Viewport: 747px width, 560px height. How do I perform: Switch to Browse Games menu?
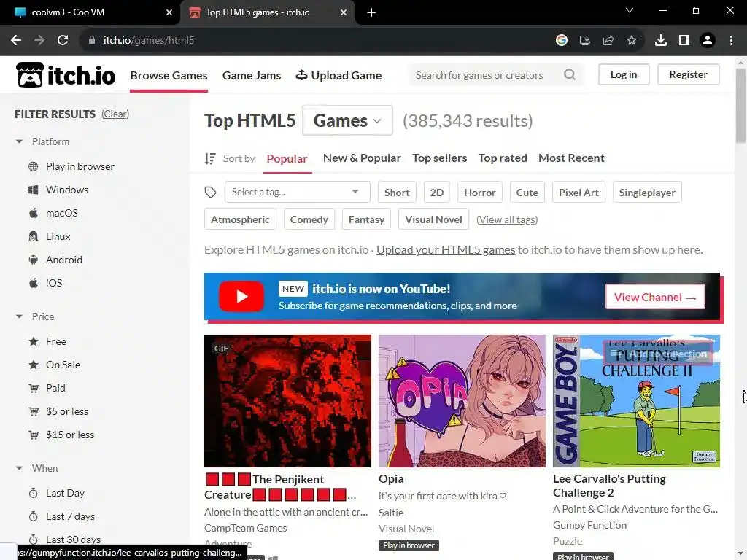pyautogui.click(x=169, y=75)
